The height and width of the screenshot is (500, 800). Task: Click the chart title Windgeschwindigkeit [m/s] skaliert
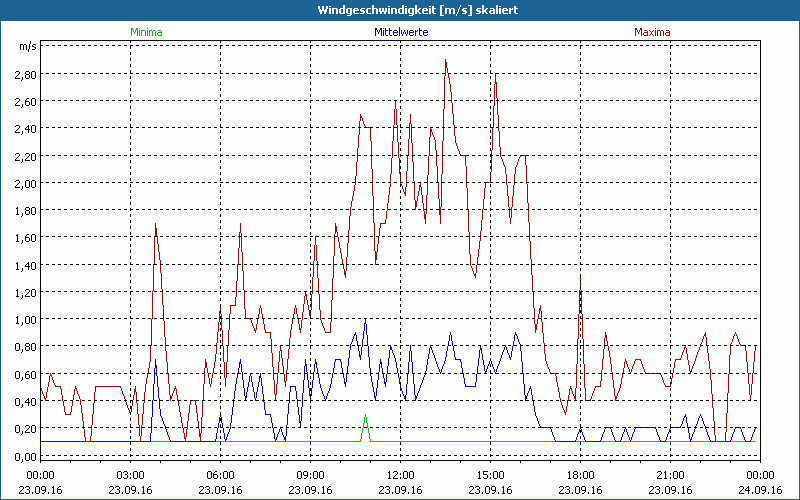pyautogui.click(x=399, y=9)
